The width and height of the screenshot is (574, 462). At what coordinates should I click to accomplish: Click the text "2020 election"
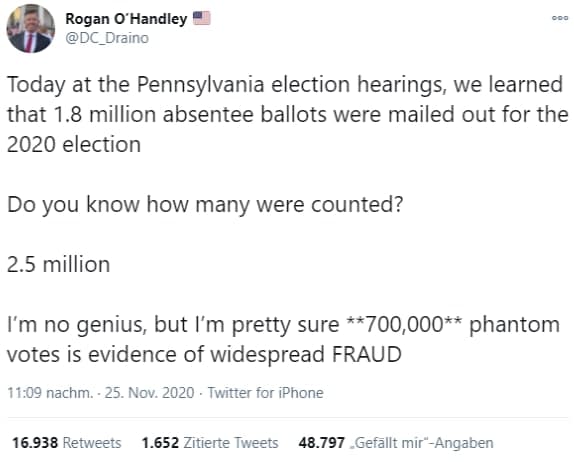pyautogui.click(x=74, y=144)
